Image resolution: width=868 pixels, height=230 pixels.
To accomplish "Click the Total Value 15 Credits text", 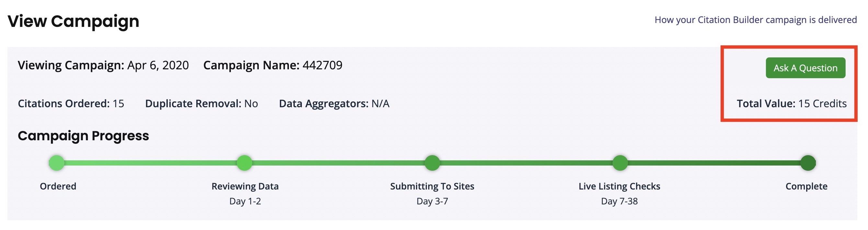I will (792, 104).
